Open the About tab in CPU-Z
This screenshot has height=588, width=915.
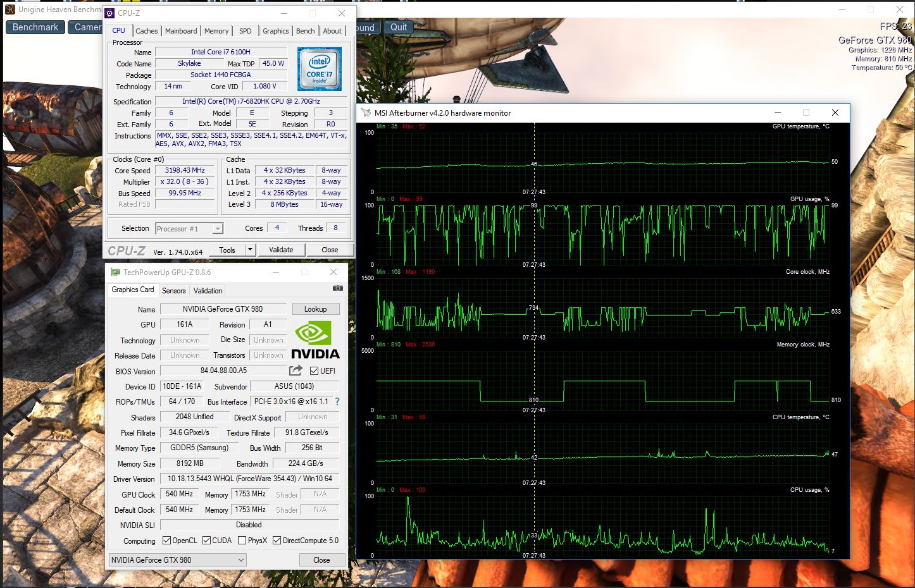pos(332,31)
